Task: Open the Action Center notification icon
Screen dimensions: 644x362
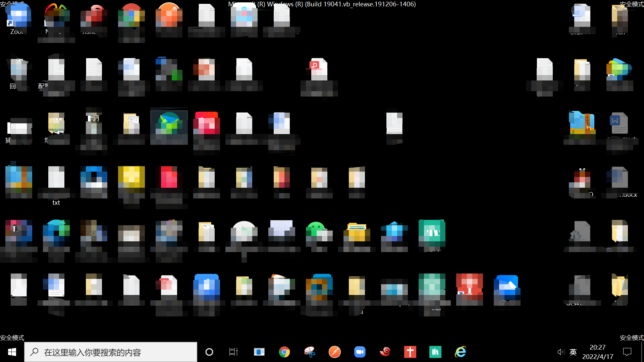Action: pos(627,352)
